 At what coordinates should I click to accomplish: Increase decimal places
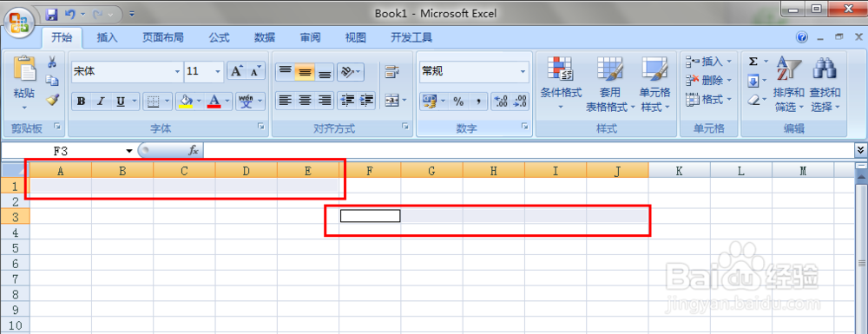pyautogui.click(x=501, y=102)
